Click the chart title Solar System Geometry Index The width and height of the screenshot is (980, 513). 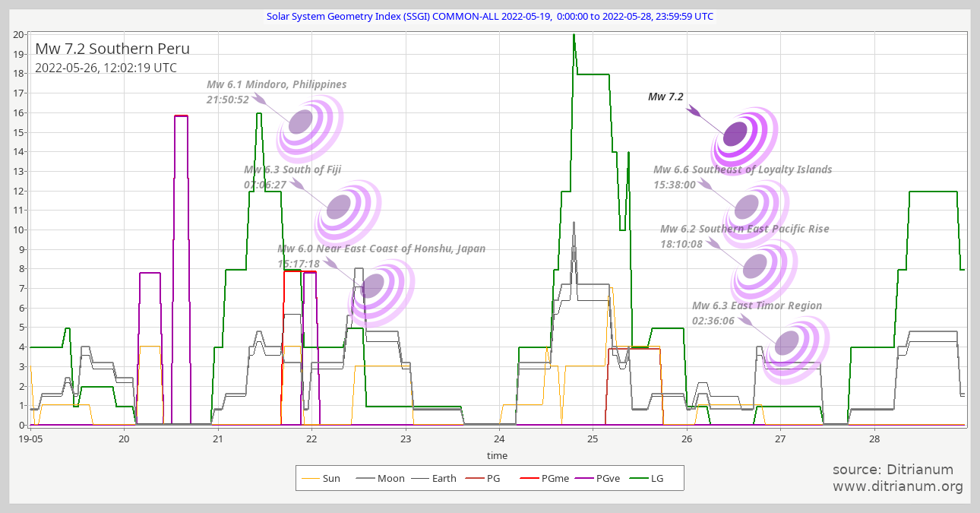(489, 16)
